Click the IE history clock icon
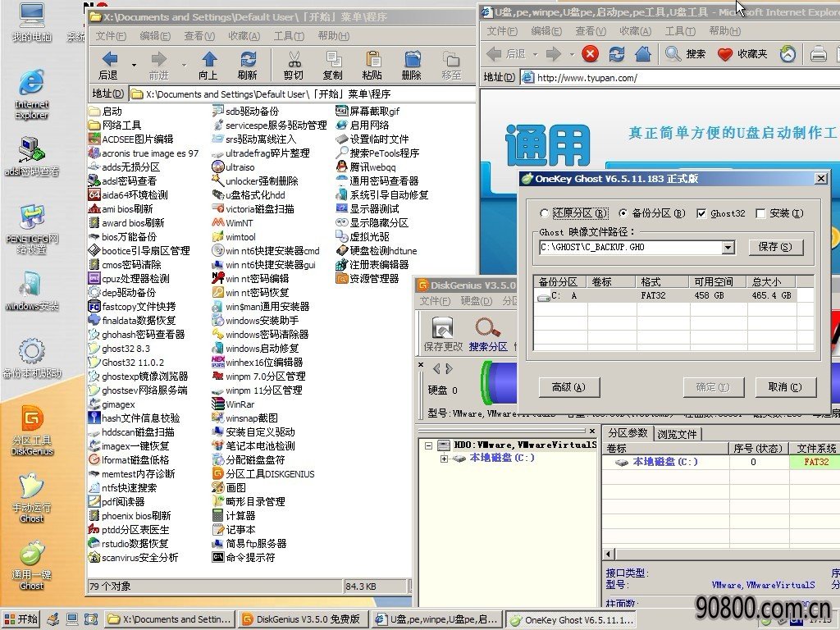Image resolution: width=840 pixels, height=630 pixels. point(787,53)
